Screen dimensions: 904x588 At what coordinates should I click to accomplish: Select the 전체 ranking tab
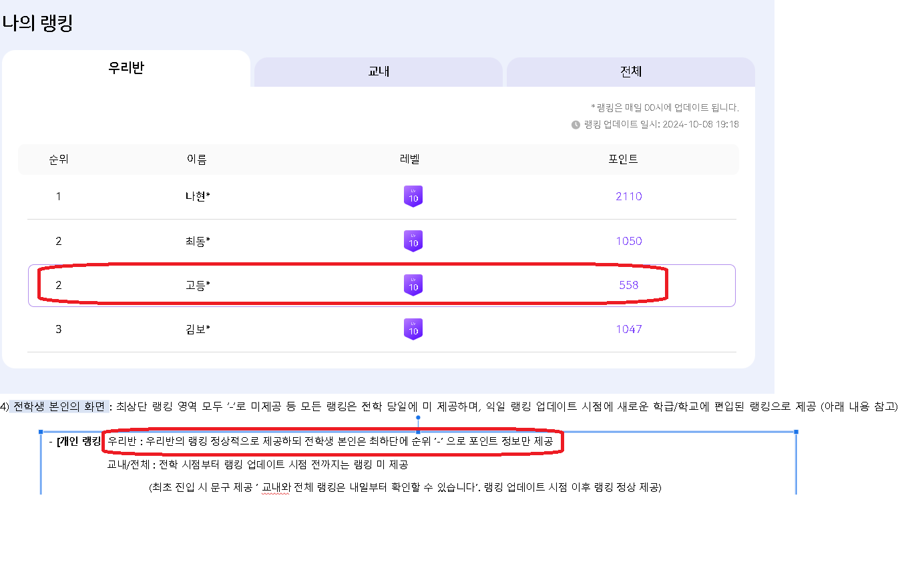point(630,71)
